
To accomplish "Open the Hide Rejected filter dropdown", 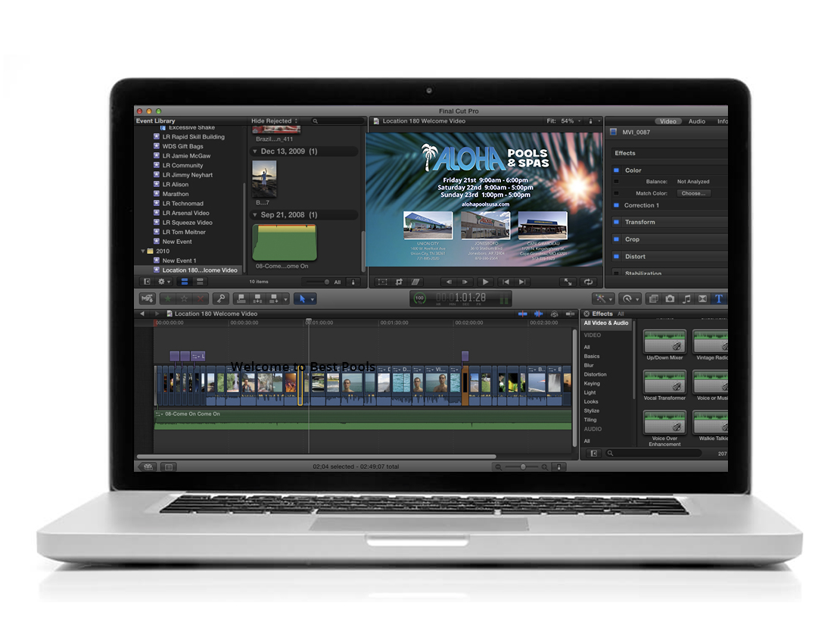I will pos(274,121).
